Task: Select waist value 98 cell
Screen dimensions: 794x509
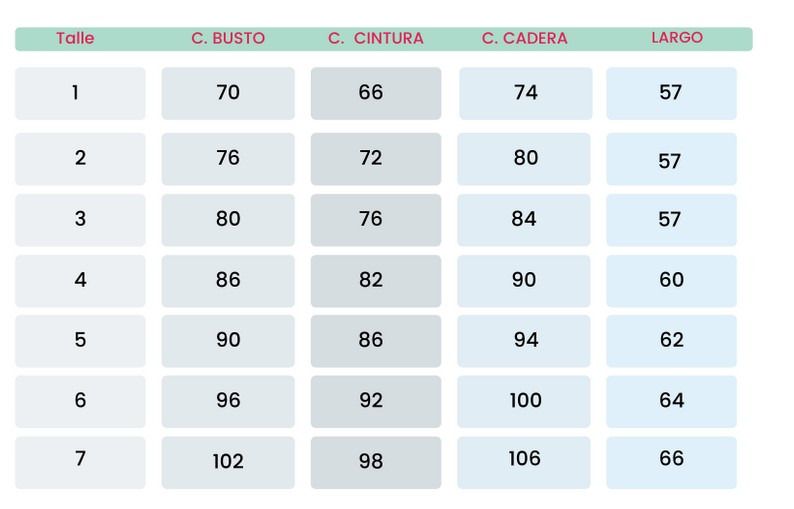Action: click(x=375, y=462)
